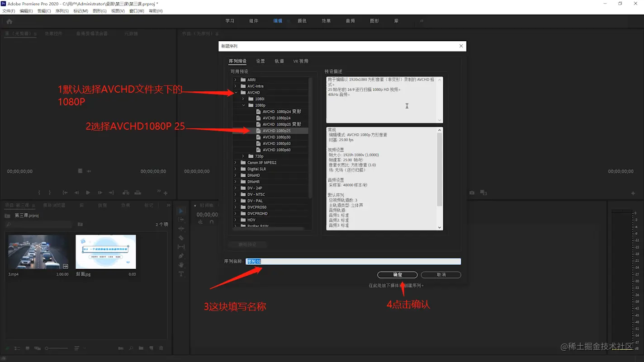
Task: Click Go to In point in Source monitor
Action: tap(65, 193)
